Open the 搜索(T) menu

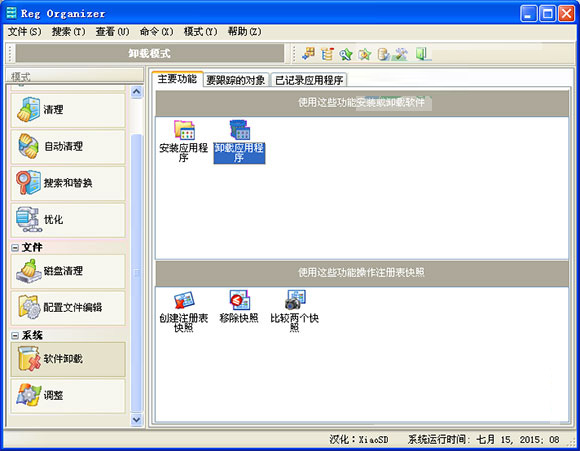click(x=68, y=32)
